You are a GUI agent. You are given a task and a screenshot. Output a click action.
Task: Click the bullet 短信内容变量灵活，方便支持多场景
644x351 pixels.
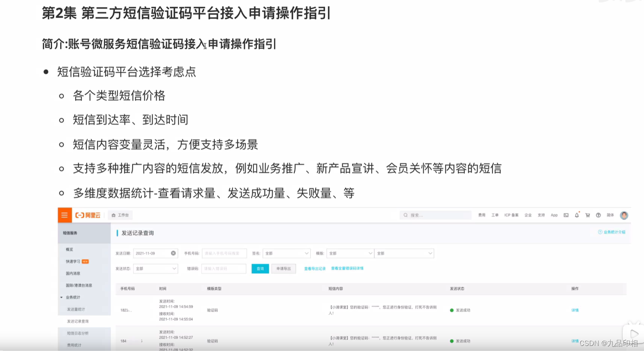166,145
